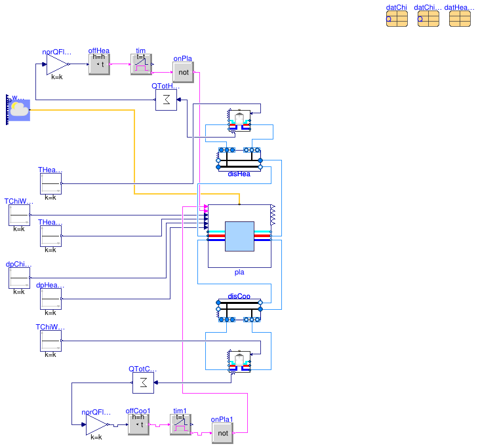The image size is (478, 448).
Task: Click the offCoo1 hysteresis block
Action: (139, 424)
